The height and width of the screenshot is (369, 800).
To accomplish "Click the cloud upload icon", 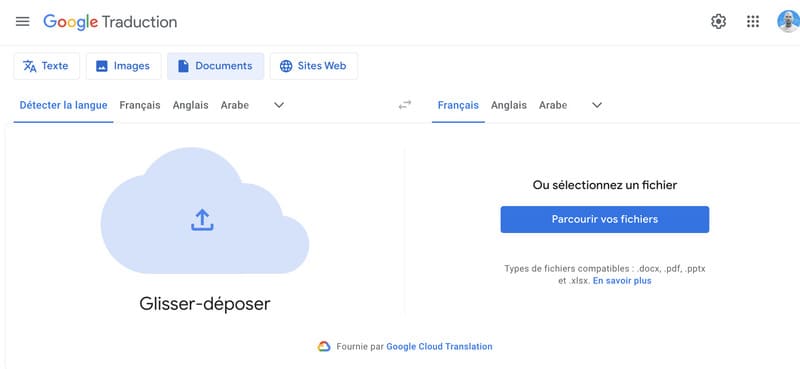I will tap(203, 219).
